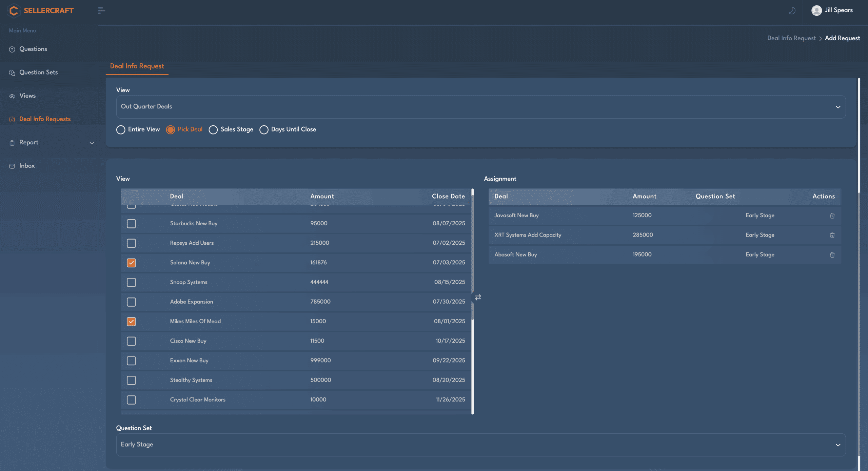Remove Abasoft New Buy with trash icon
This screenshot has width=868, height=471.
click(832, 255)
